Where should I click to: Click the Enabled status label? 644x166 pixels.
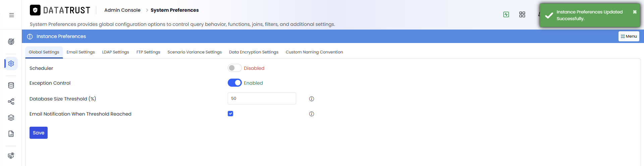tap(253, 83)
